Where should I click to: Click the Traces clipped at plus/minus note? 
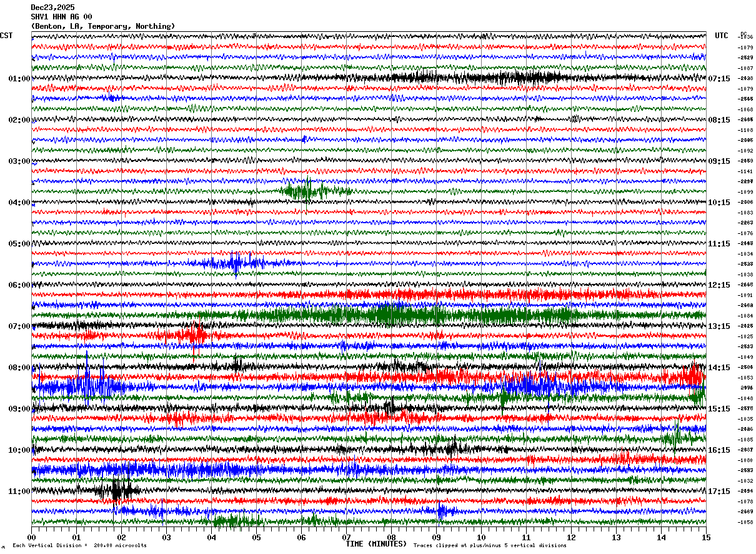click(x=490, y=545)
